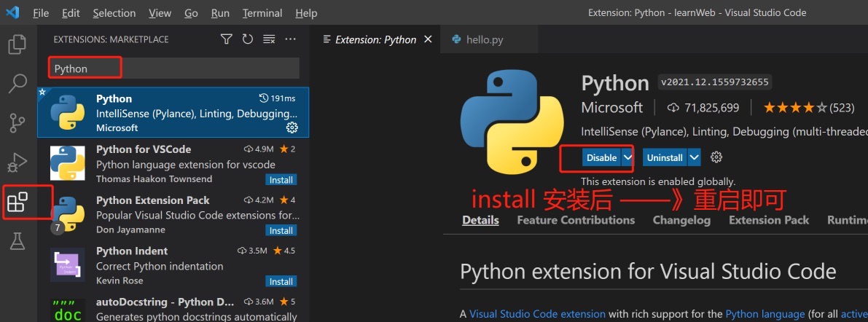Click version label v2021.12.1559732655
Screen dimensions: 868x322
[715, 82]
